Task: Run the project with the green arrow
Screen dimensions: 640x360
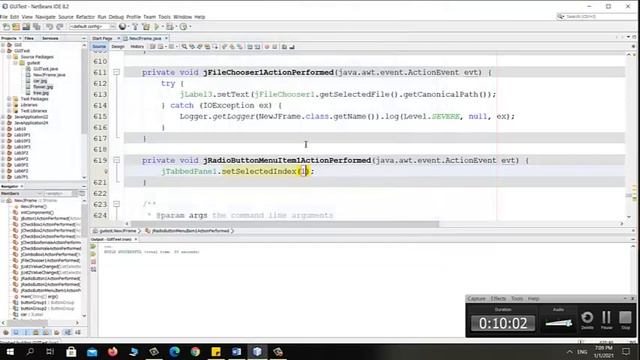Action: pos(157,27)
